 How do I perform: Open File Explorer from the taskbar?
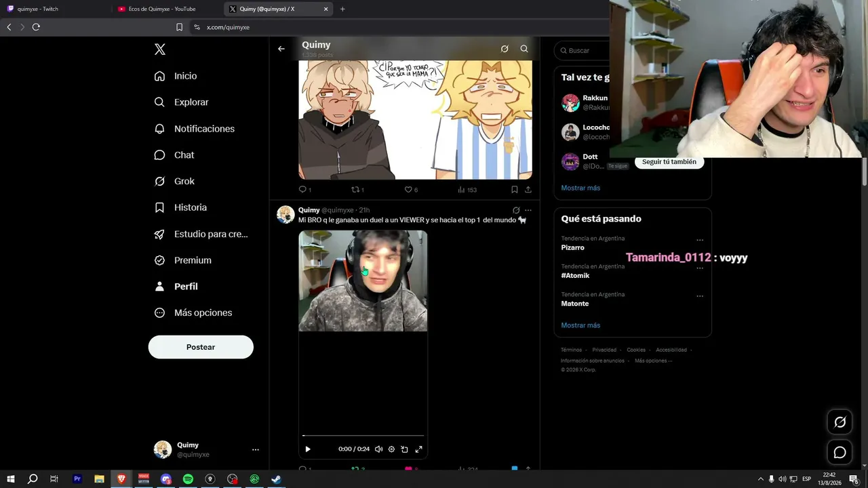pos(99,479)
